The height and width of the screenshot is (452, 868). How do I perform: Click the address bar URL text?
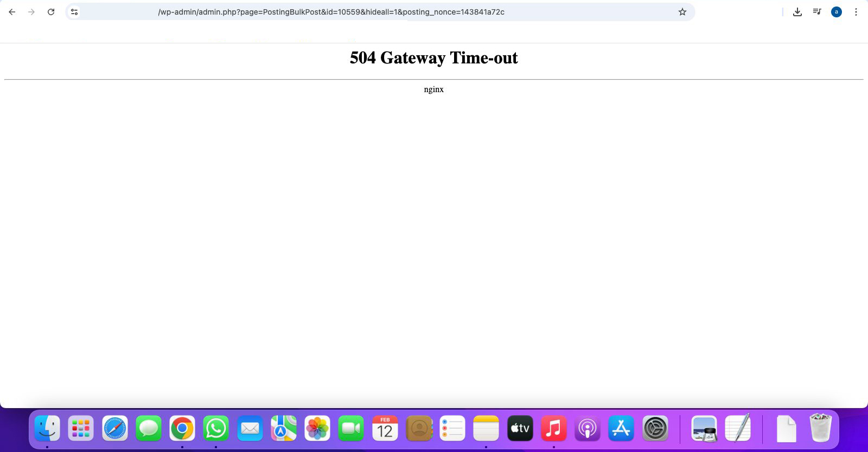331,12
